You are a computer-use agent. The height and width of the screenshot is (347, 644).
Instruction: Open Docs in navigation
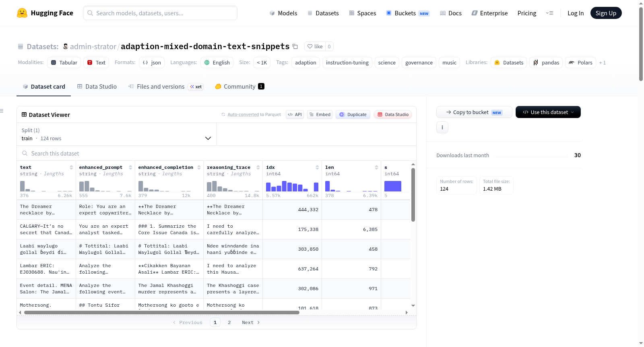[450, 13]
